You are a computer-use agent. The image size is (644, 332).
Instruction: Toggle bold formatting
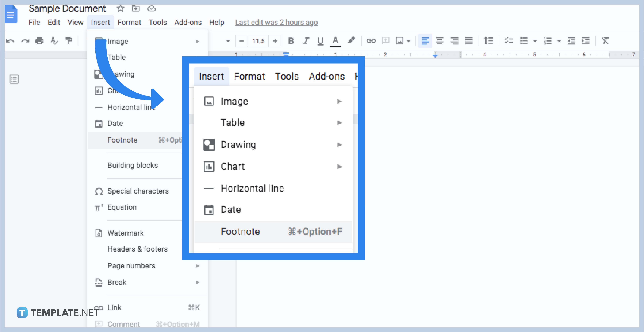[291, 41]
